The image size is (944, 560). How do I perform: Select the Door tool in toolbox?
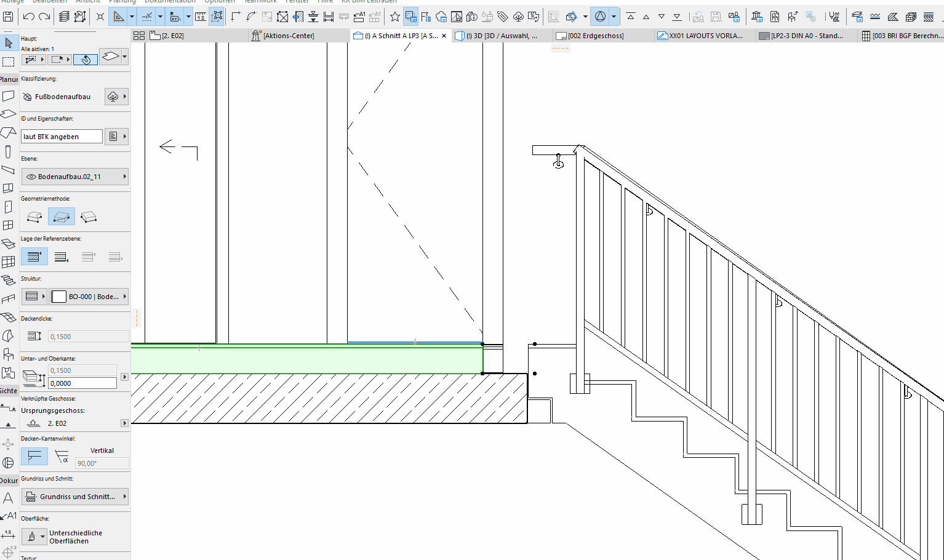[8, 207]
